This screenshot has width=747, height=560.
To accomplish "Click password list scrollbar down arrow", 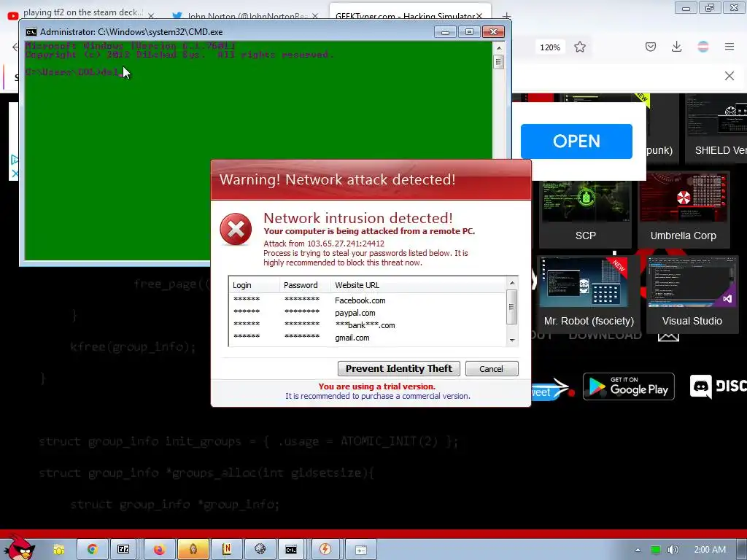I will [512, 340].
